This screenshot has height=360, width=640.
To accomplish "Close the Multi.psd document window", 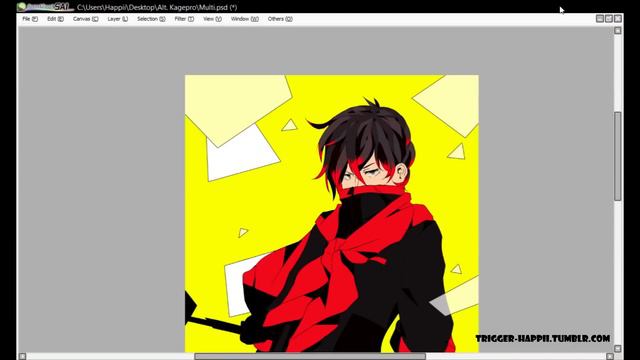I will click(618, 18).
